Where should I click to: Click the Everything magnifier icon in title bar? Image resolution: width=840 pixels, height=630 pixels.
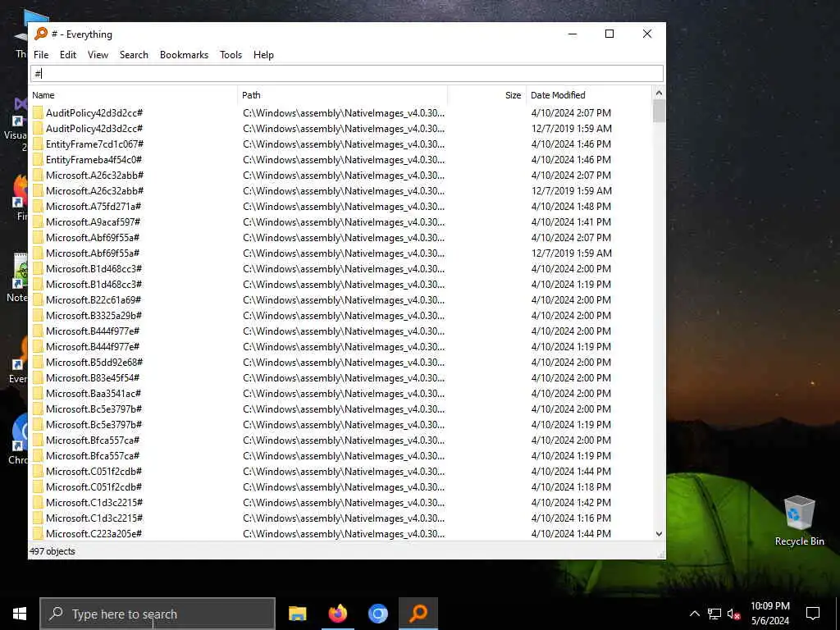point(41,34)
